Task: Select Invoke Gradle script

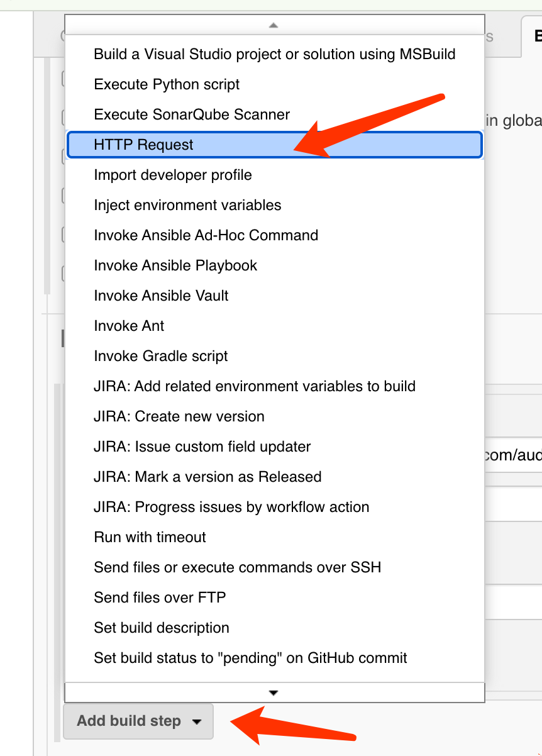Action: [x=274, y=356]
